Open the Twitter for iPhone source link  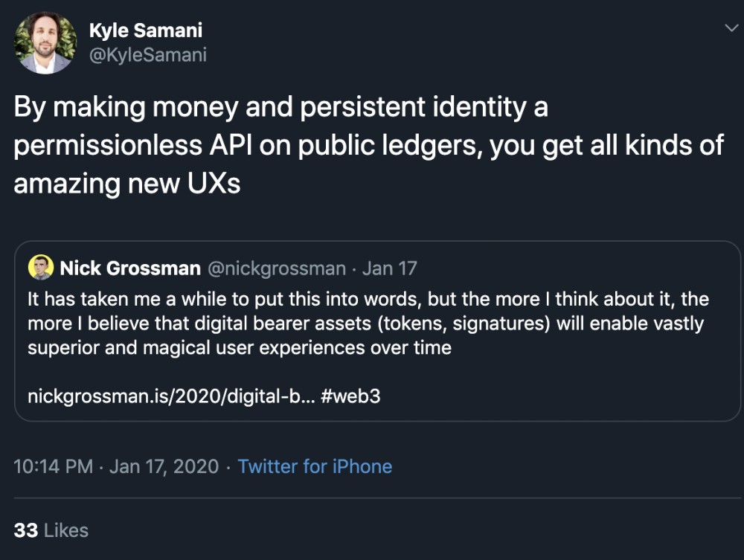click(315, 467)
